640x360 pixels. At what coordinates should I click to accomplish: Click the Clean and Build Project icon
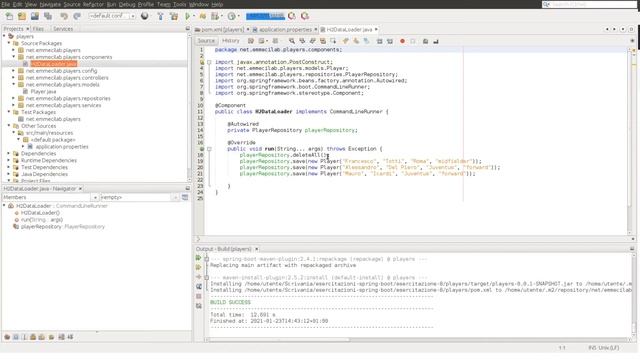click(x=174, y=16)
